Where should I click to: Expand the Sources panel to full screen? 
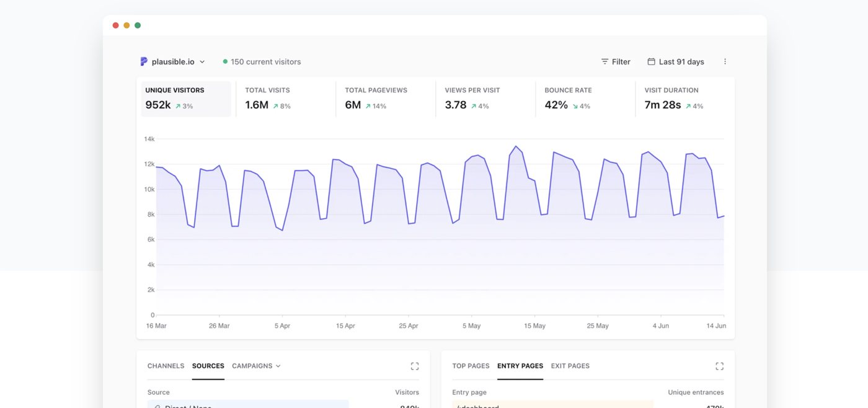pyautogui.click(x=415, y=366)
